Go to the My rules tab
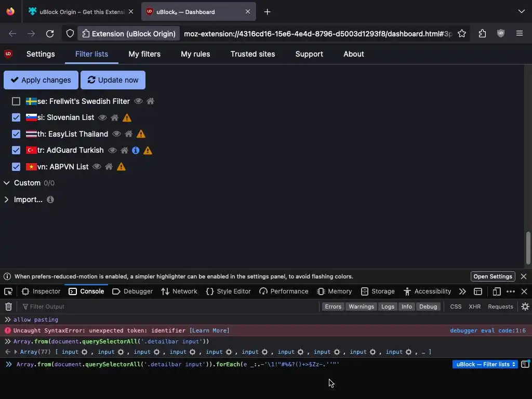 tap(195, 54)
